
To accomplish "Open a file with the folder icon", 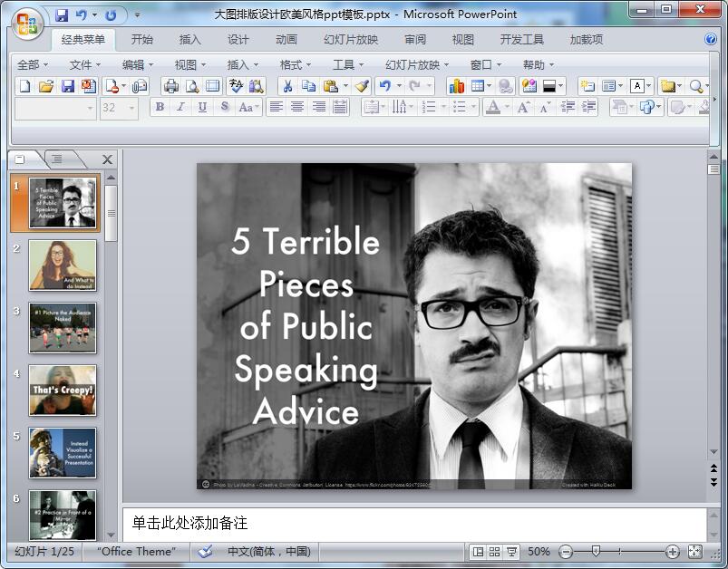I will tap(46, 86).
